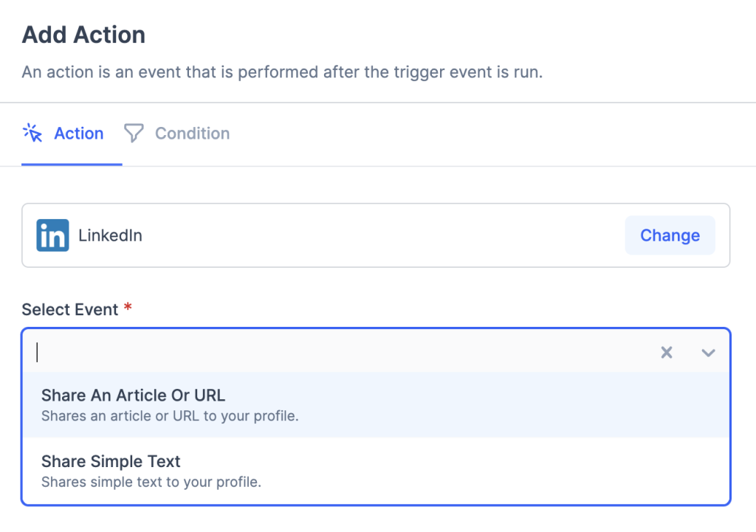Click the cursor icon on the Action tab

[x=33, y=133]
